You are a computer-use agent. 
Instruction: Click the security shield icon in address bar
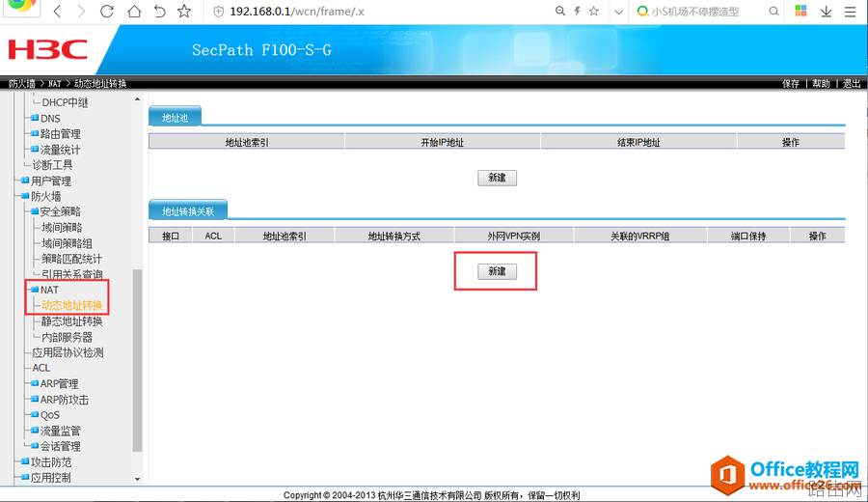tap(219, 12)
